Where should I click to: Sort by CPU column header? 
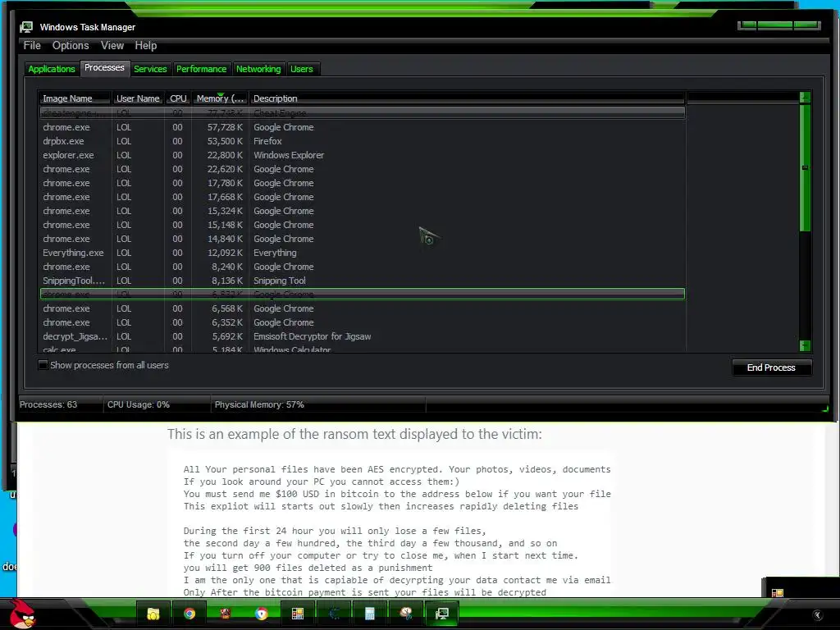pyautogui.click(x=178, y=98)
